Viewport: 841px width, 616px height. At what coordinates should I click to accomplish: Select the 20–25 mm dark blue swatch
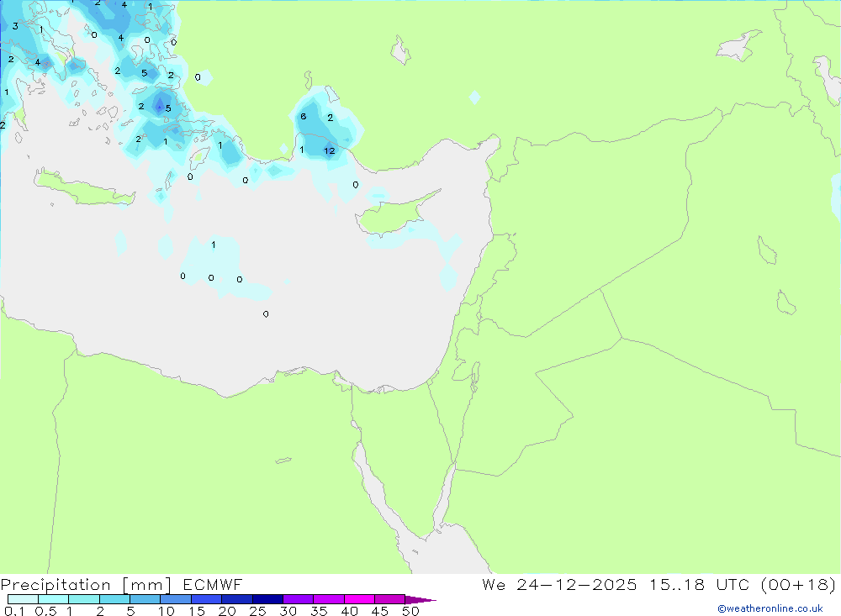coord(237,599)
